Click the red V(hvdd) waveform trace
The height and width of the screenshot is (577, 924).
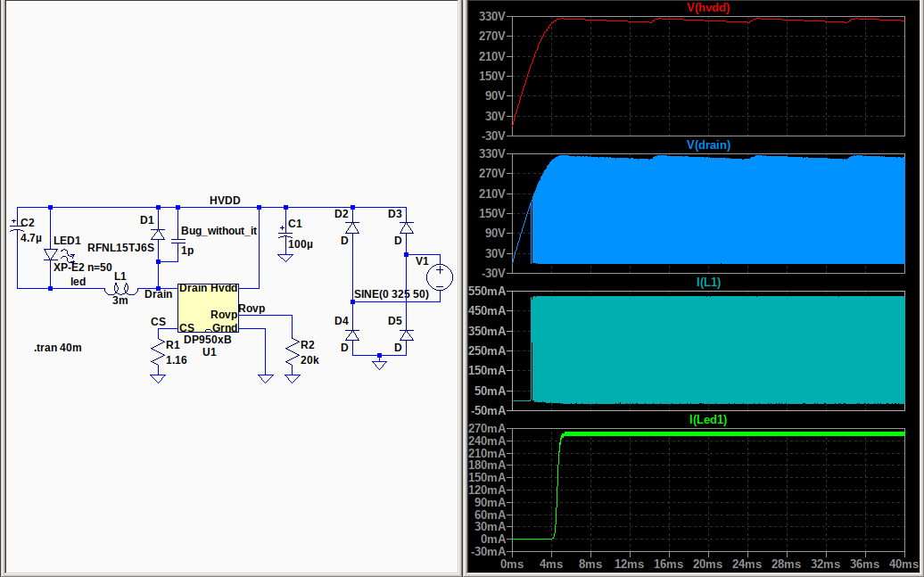tap(707, 21)
